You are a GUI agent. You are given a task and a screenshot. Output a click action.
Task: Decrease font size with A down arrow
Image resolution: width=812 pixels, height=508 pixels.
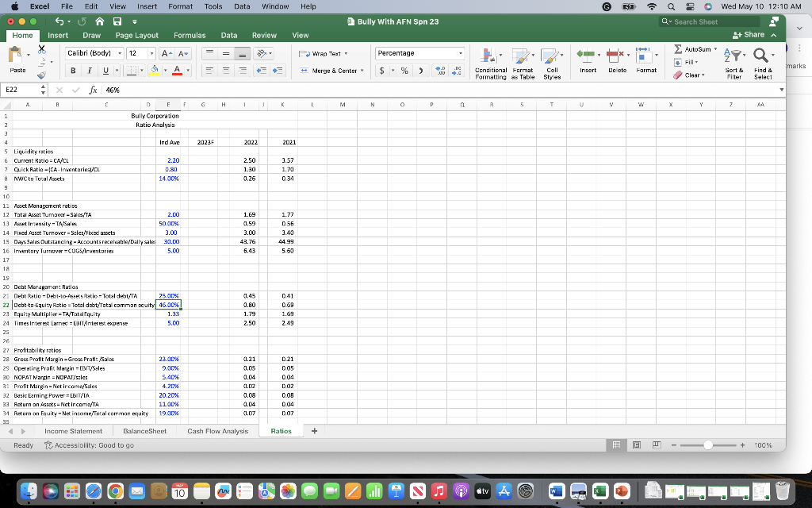[x=183, y=53]
